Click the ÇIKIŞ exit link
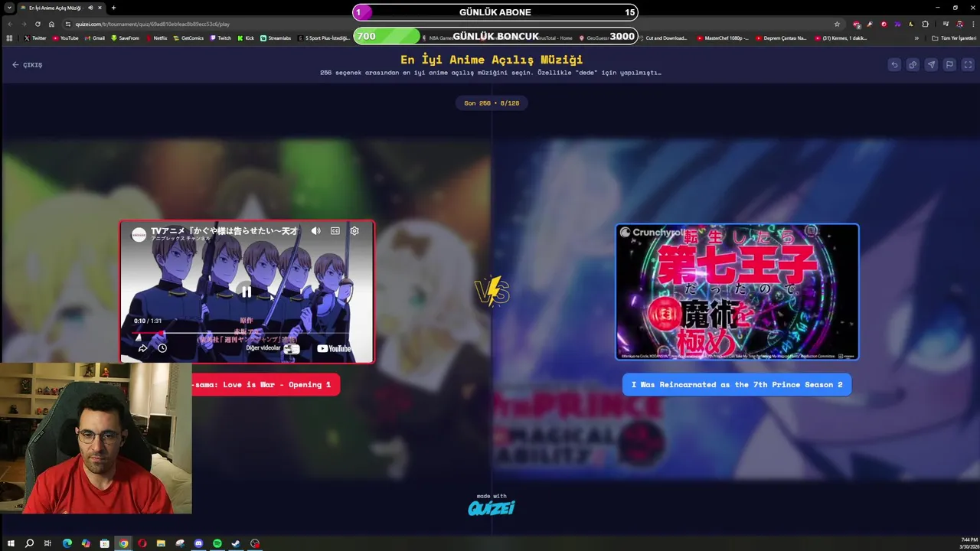This screenshot has width=980, height=551. (28, 65)
